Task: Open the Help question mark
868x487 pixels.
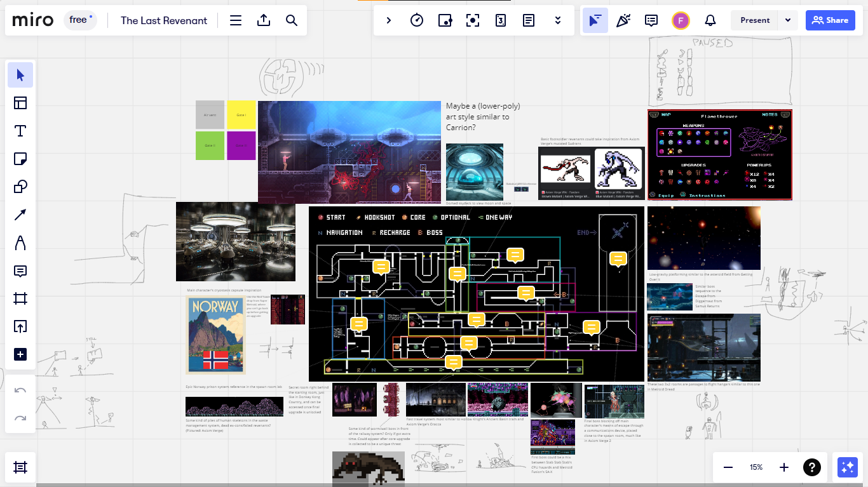Action: 812,467
